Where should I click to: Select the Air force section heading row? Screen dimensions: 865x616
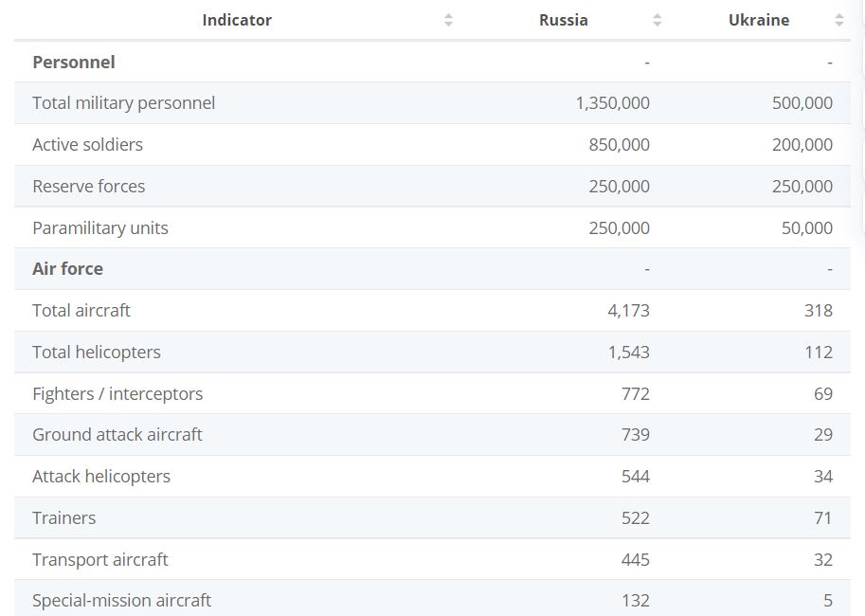click(68, 268)
